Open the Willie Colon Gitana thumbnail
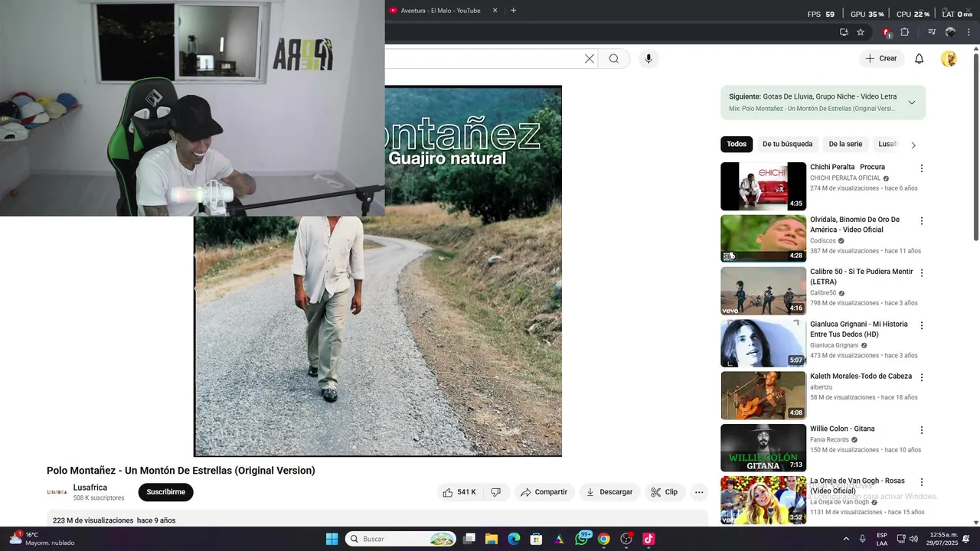 pyautogui.click(x=763, y=448)
